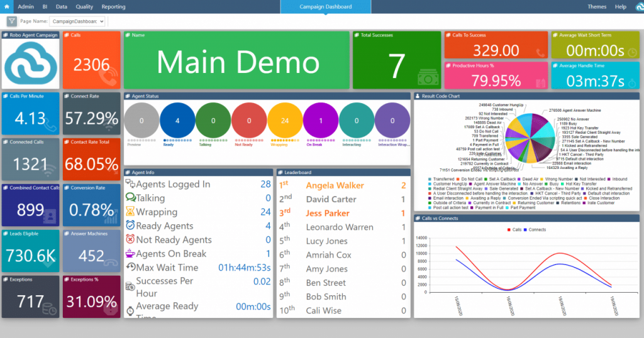Toggle Transferred in pie chart legend
The width and height of the screenshot is (644, 338).
[443, 179]
